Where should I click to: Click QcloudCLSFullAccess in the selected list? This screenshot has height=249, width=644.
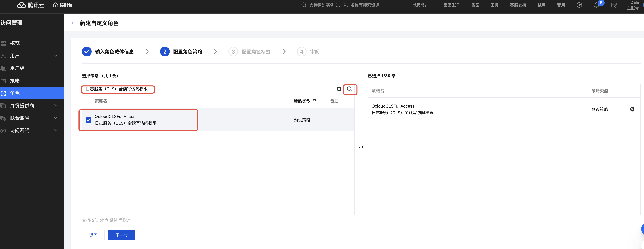[393, 106]
